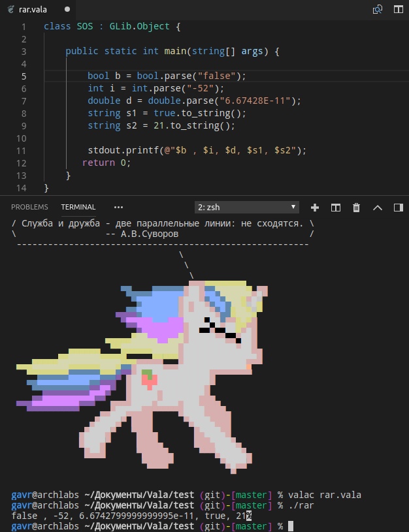Click the pixel-art pony image in the terminal
This screenshot has width=409, height=532.
[x=142, y=377]
